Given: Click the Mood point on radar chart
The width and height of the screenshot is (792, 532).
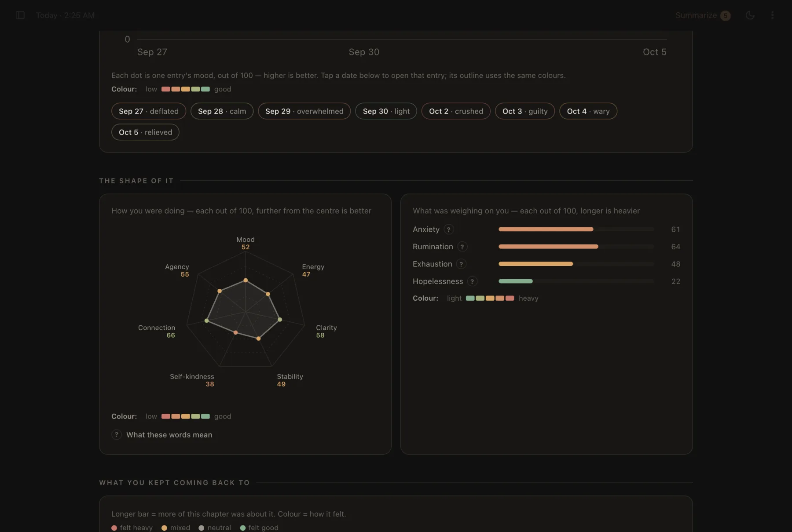Looking at the screenshot, I should click(x=246, y=280).
